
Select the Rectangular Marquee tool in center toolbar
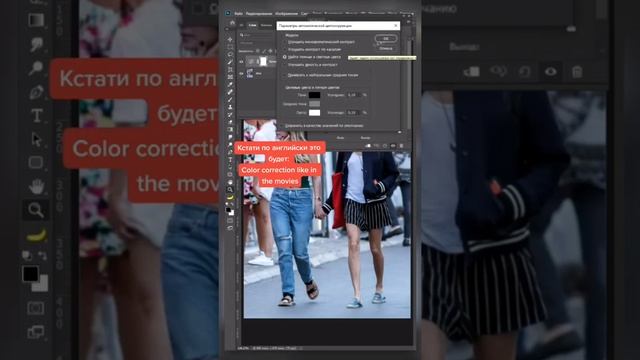pos(230,47)
